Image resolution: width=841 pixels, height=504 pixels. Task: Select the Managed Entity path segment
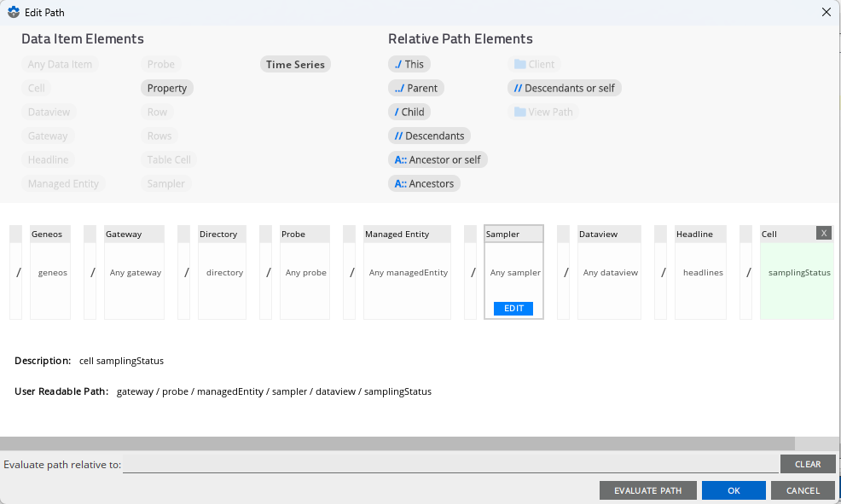click(408, 273)
